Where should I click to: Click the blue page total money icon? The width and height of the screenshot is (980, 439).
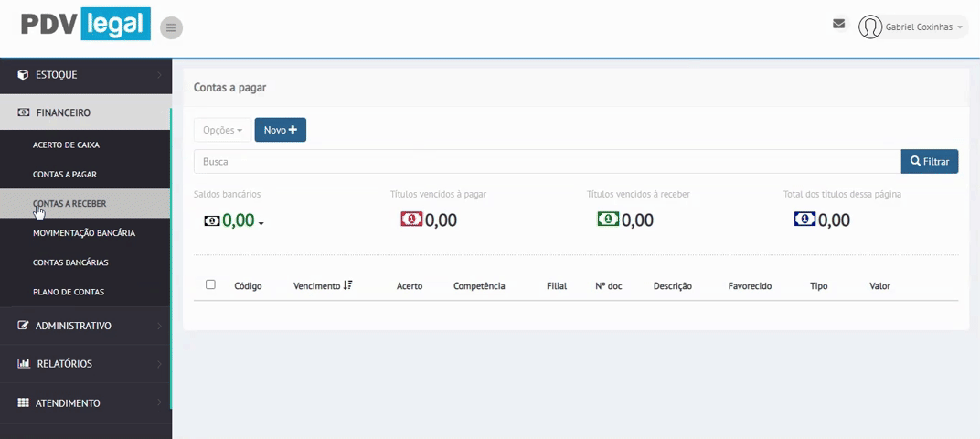(x=804, y=219)
